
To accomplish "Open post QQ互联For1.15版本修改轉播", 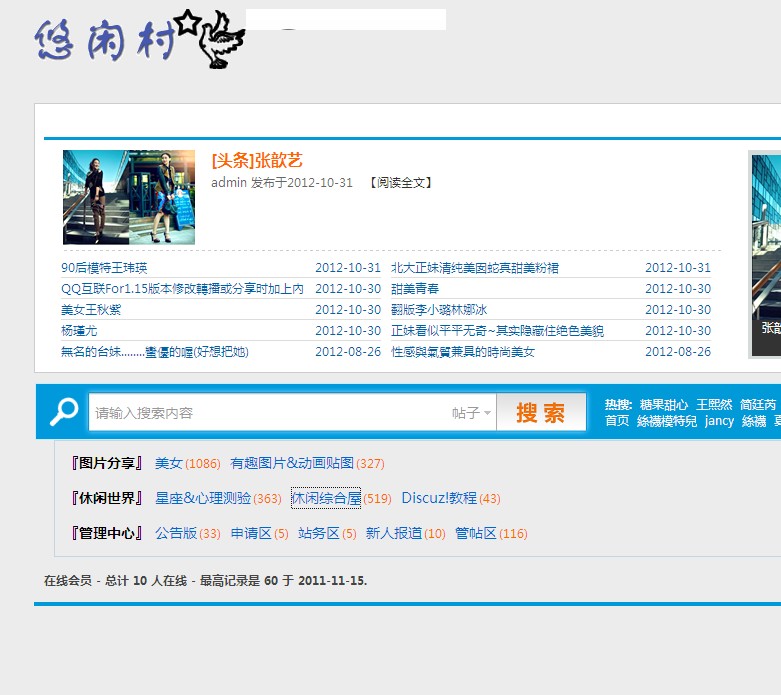I will pyautogui.click(x=182, y=288).
